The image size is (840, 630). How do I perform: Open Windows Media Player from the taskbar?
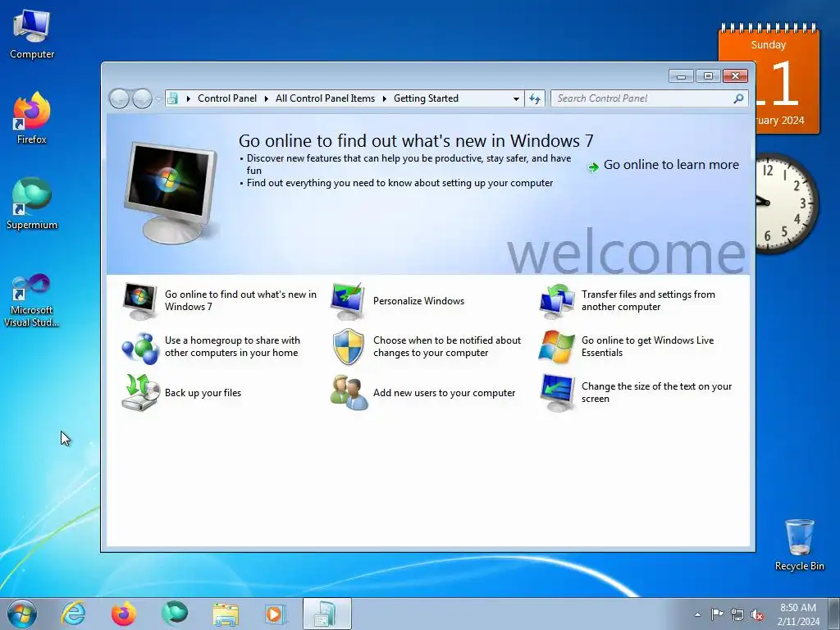(x=276, y=614)
